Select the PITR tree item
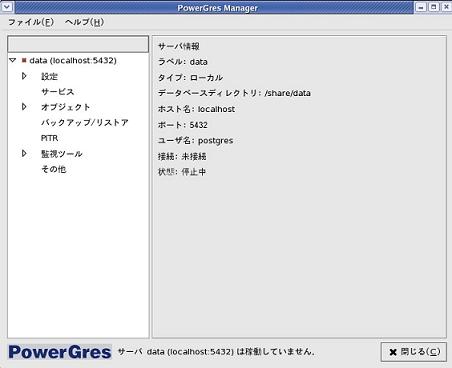 [49, 138]
